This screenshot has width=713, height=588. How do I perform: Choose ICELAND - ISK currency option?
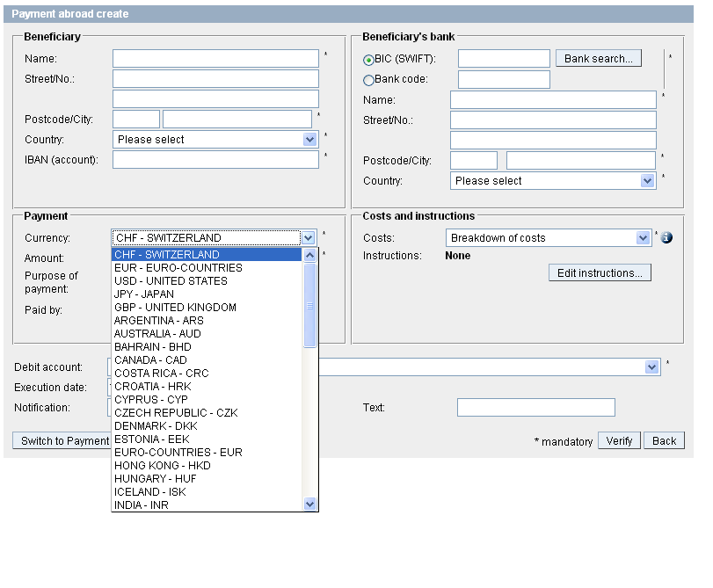[x=207, y=492]
